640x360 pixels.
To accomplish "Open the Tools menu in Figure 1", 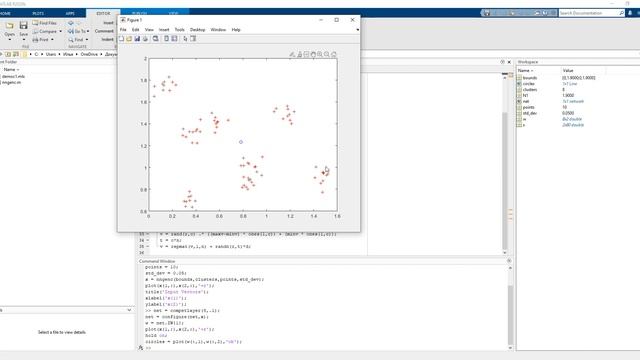I will point(179,30).
